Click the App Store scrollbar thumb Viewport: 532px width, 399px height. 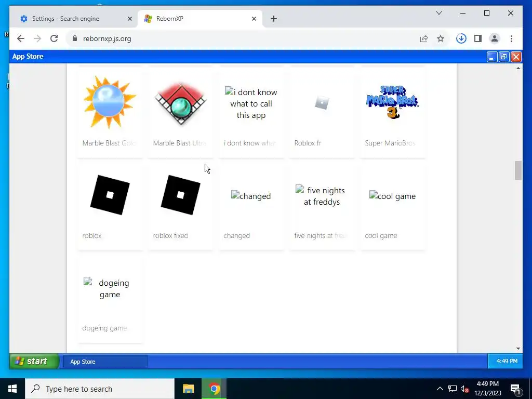518,170
